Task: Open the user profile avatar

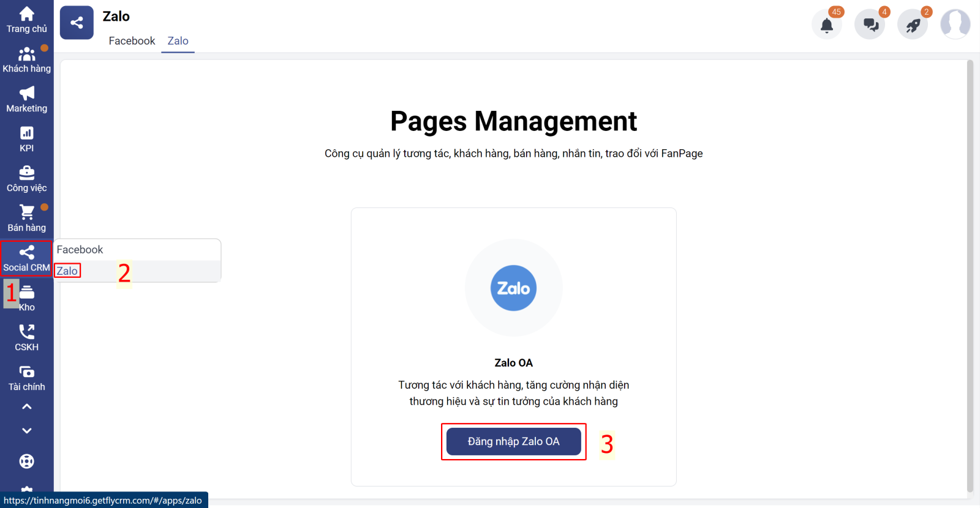Action: [956, 24]
